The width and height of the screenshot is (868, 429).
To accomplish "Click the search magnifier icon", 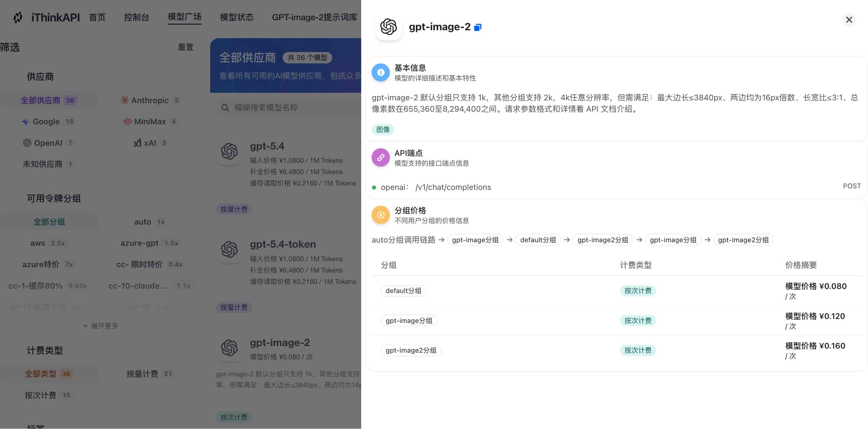I will click(225, 108).
